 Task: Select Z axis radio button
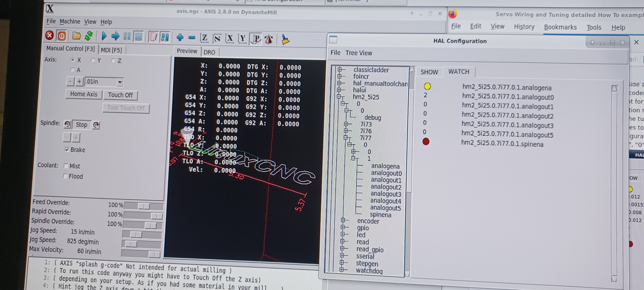pos(113,61)
